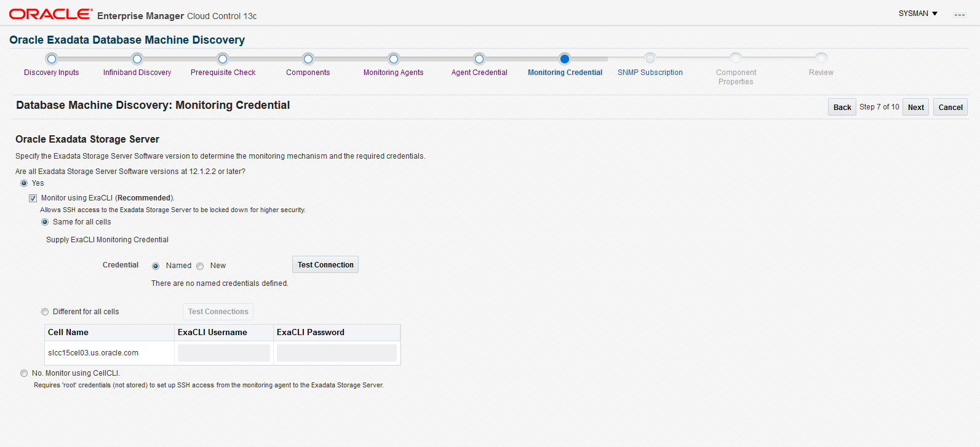Open the SYSMAN user dropdown menu
980x447 pixels.
(918, 14)
